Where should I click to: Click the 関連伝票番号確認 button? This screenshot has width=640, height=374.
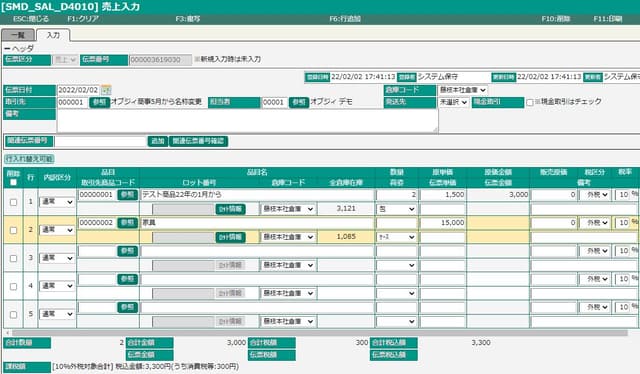[198, 141]
